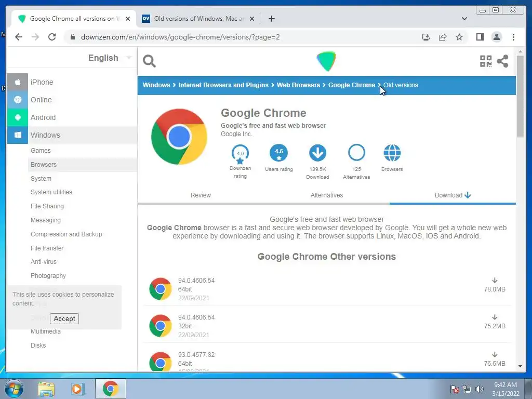Screen dimensions: 532x399
Task: Click the large Google Chrome logo
Action: click(x=179, y=137)
